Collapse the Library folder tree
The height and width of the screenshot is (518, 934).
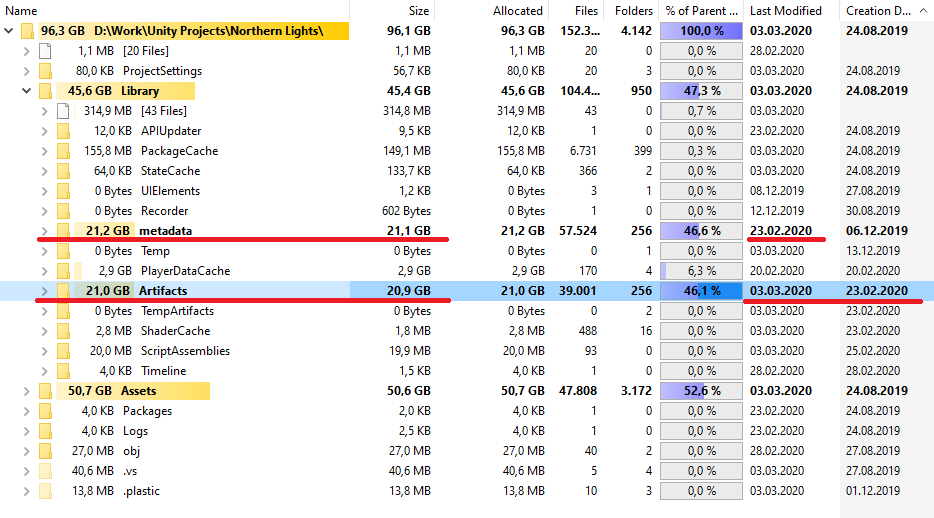[x=27, y=91]
